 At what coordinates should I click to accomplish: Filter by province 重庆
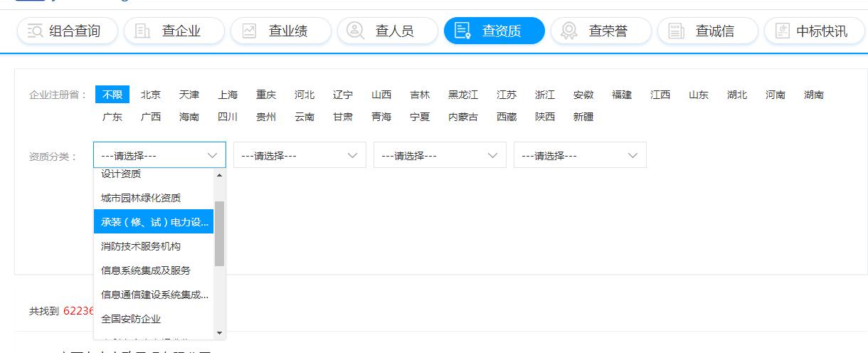266,95
